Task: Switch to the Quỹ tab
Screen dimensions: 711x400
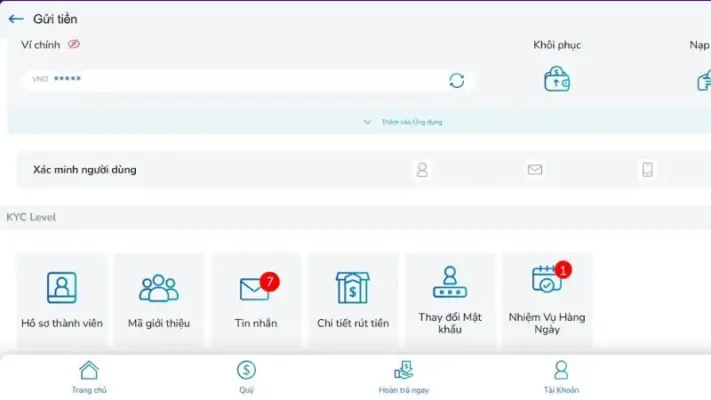Action: 246,376
